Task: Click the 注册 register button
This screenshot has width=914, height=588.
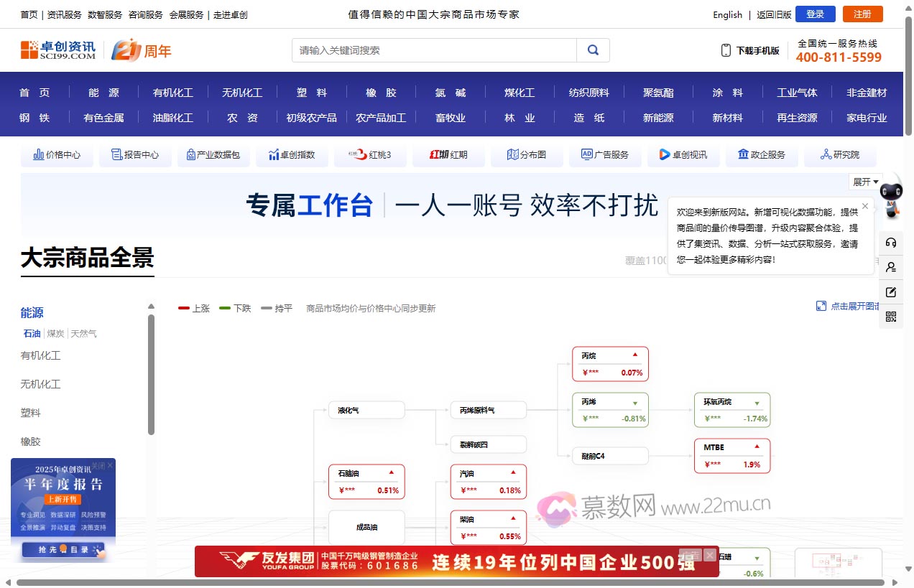Action: (x=862, y=14)
